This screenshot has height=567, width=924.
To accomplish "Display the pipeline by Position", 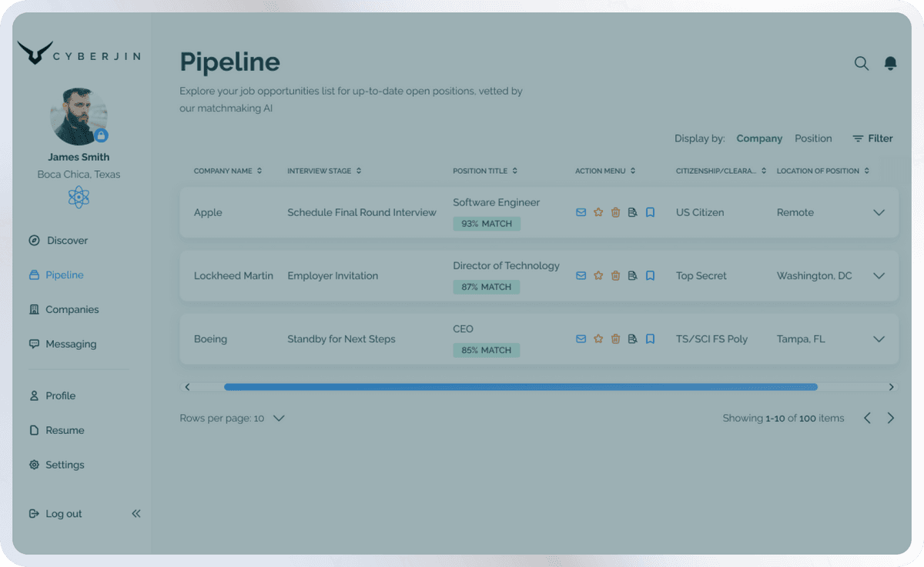I will [813, 138].
